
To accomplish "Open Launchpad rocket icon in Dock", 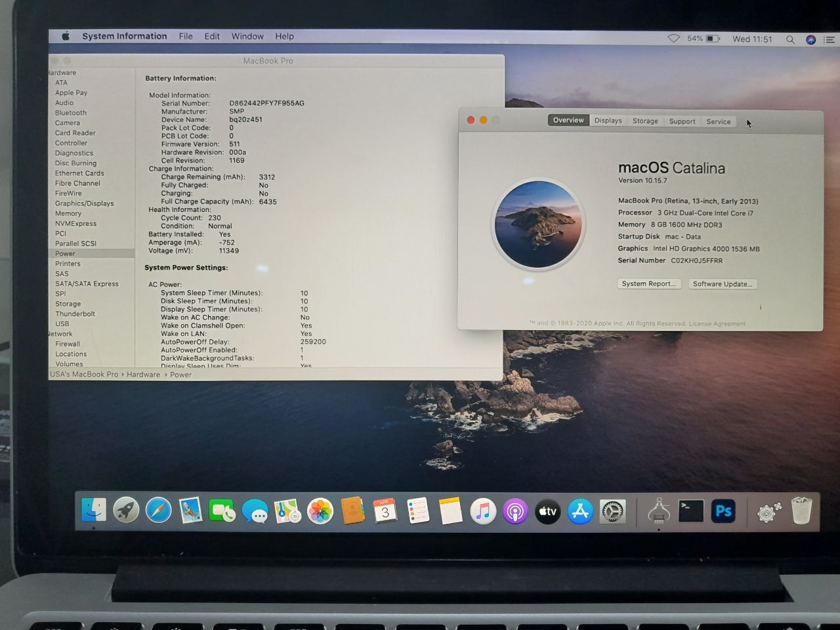I will point(126,510).
